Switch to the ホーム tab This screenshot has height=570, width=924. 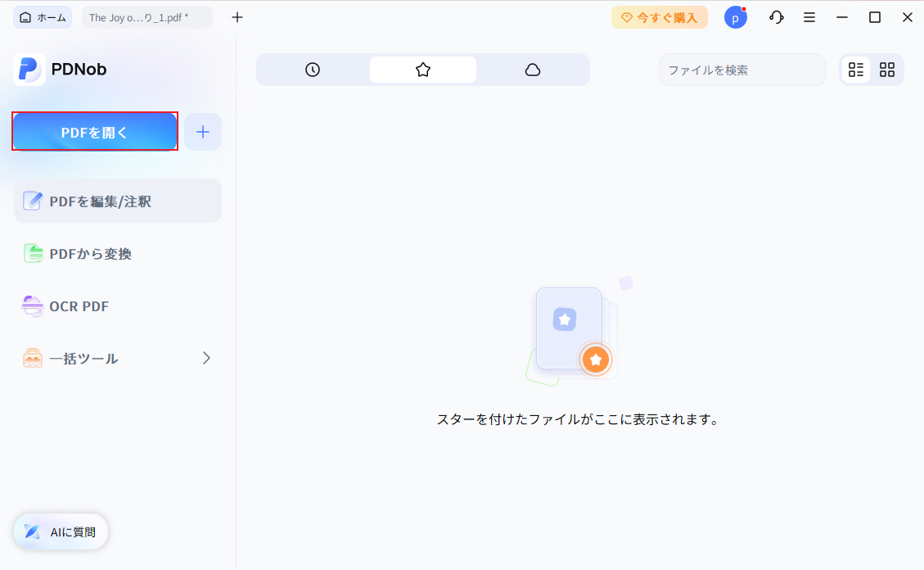pyautogui.click(x=42, y=16)
